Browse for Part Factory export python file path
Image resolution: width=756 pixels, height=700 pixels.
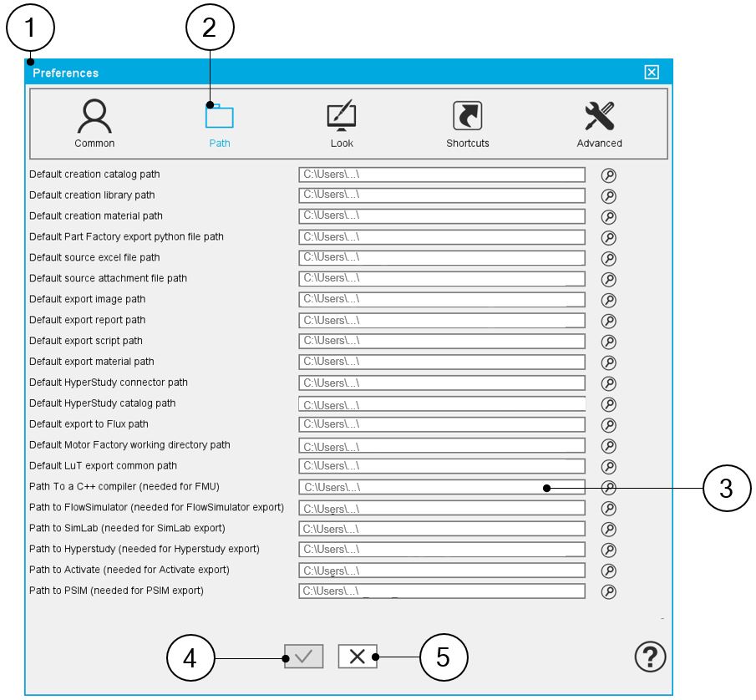pyautogui.click(x=609, y=238)
